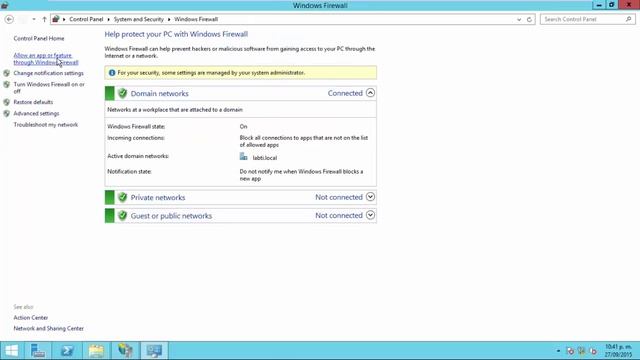Screen dimensions: 640x360
Task: Open Server Manager from taskbar
Action: click(x=38, y=351)
